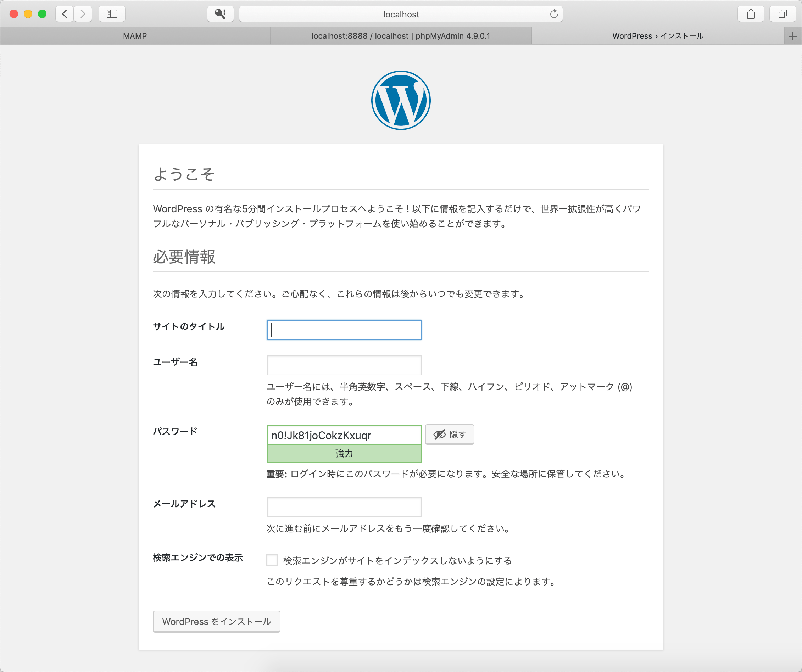Show the Safari sidebar
802x672 pixels.
[x=112, y=14]
